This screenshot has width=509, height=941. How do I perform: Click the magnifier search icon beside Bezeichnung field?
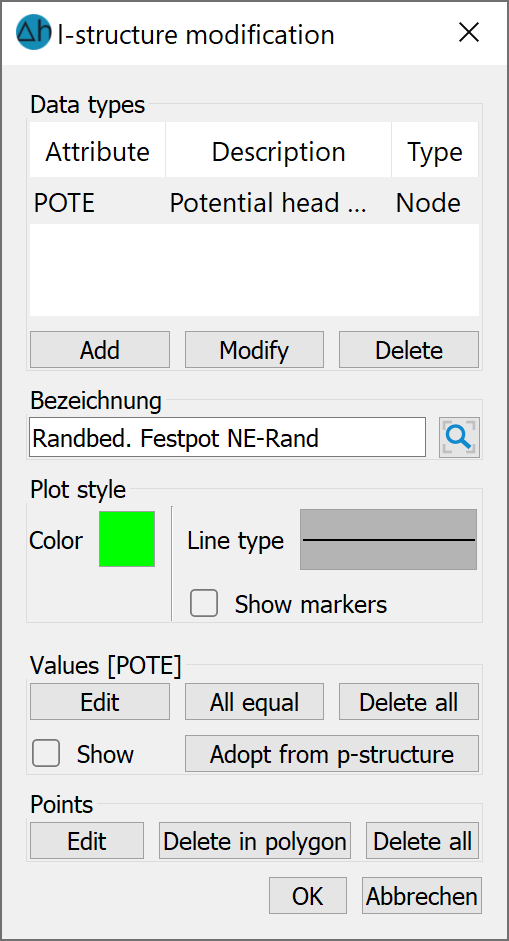click(459, 437)
